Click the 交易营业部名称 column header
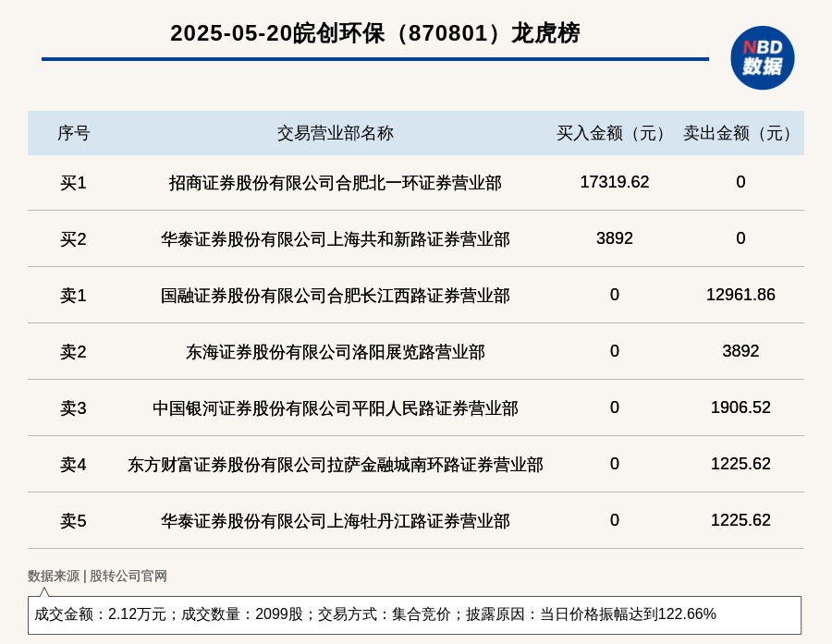The image size is (832, 644). pyautogui.click(x=336, y=133)
